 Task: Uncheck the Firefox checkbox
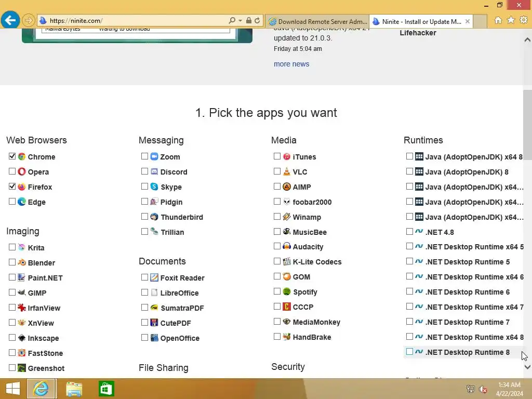(x=12, y=187)
